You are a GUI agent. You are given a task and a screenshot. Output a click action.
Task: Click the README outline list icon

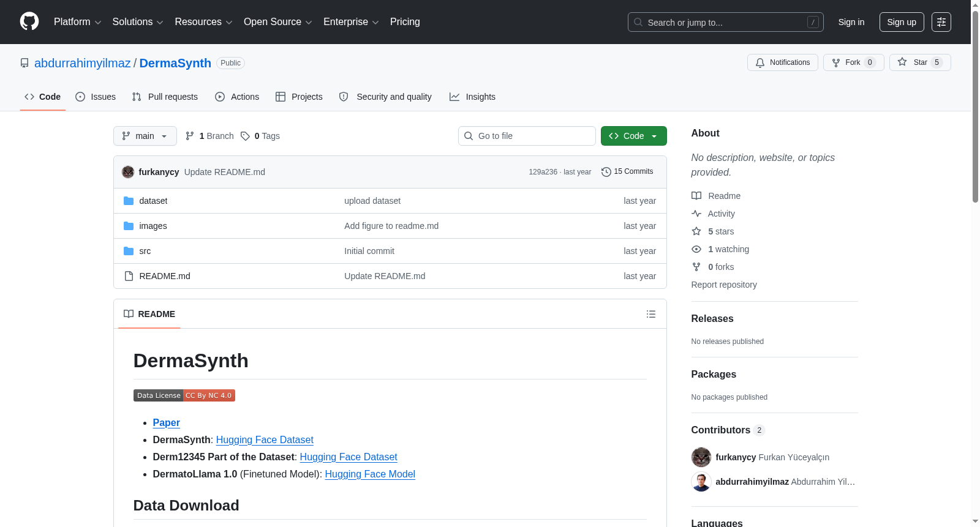click(651, 314)
